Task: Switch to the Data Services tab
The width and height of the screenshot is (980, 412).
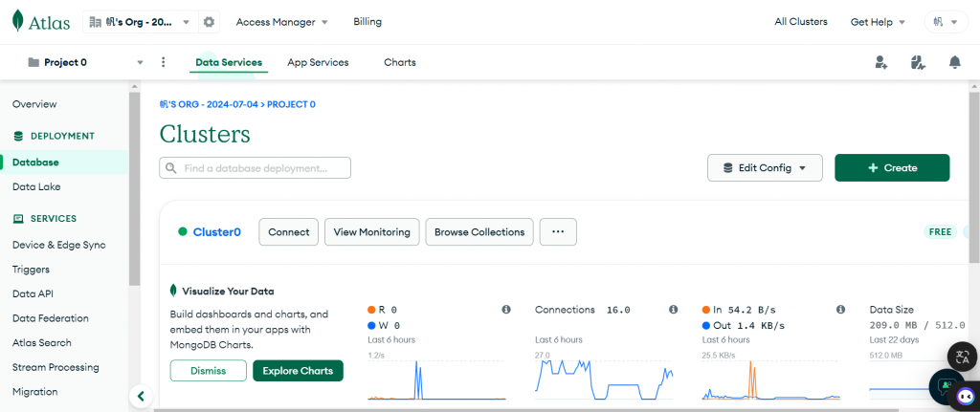Action: click(x=229, y=62)
